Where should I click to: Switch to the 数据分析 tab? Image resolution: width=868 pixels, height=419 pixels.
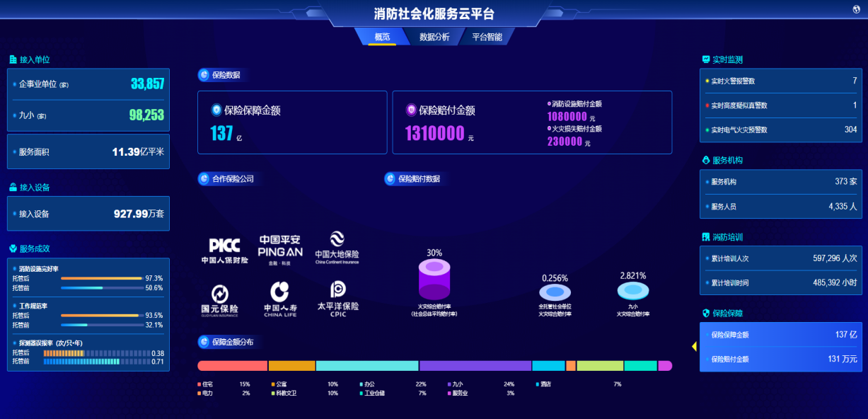pos(434,37)
